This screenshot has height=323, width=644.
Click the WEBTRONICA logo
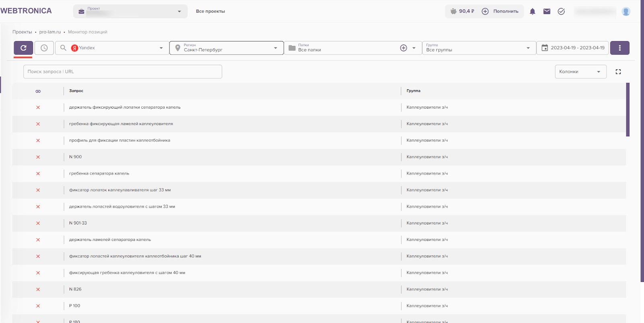point(26,11)
